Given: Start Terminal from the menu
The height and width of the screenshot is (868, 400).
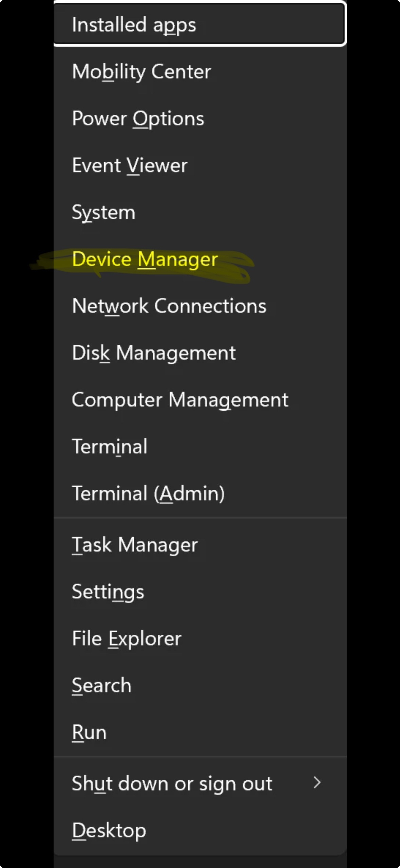Looking at the screenshot, I should coord(110,447).
